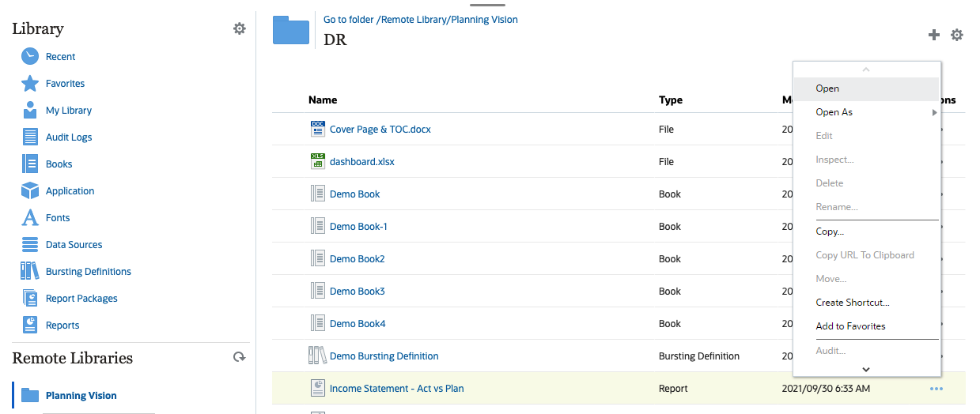Click the Audit Logs icon
The image size is (980, 414).
(x=30, y=137)
